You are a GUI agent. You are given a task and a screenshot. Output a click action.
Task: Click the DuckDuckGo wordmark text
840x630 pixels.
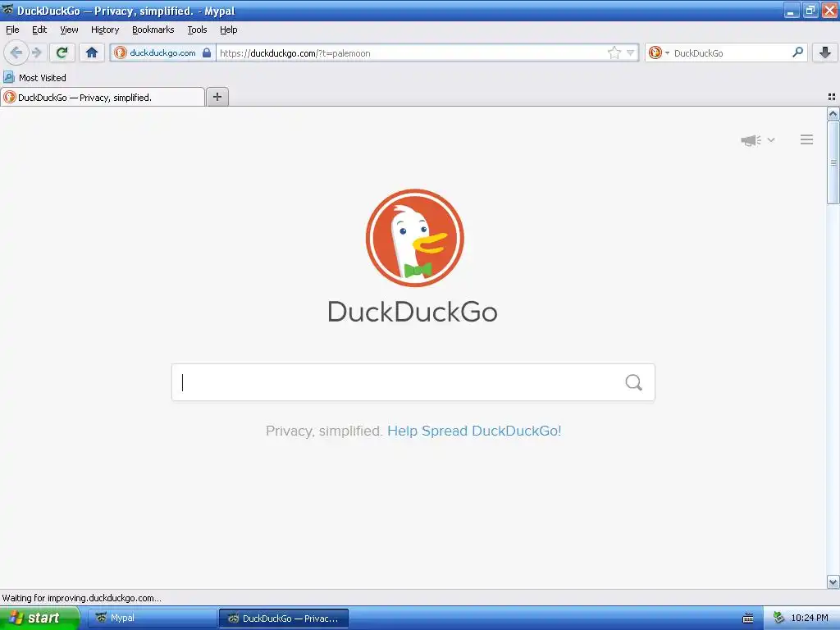click(x=413, y=312)
